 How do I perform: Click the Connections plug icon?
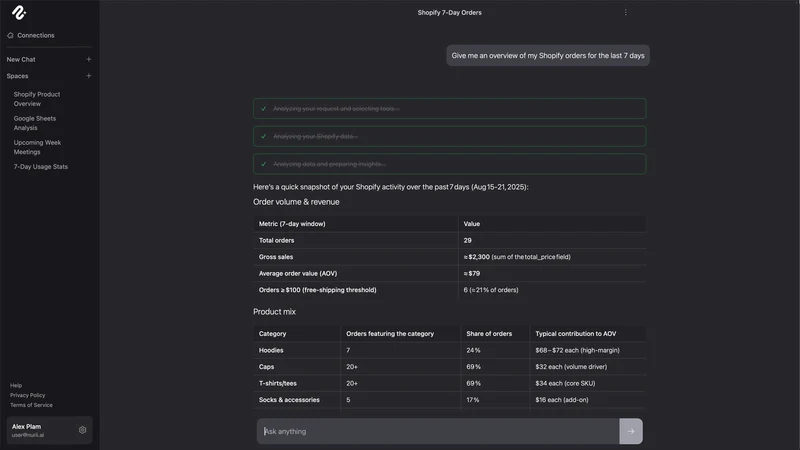(x=10, y=35)
